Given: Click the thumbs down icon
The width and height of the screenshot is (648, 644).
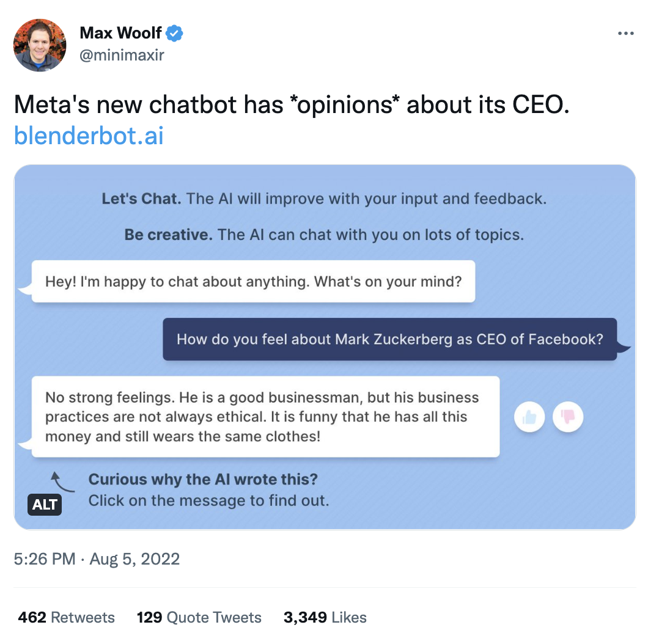Looking at the screenshot, I should tap(568, 417).
